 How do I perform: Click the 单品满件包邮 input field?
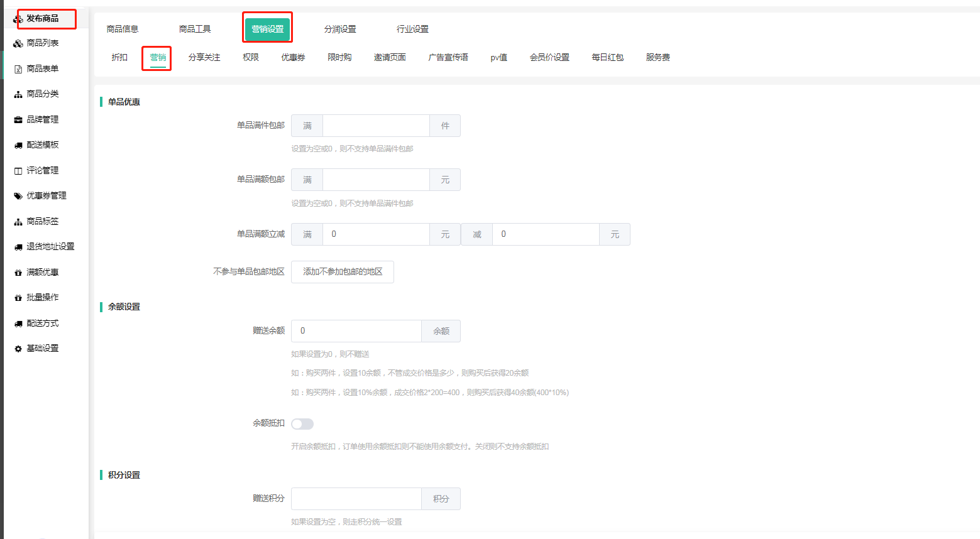click(376, 126)
